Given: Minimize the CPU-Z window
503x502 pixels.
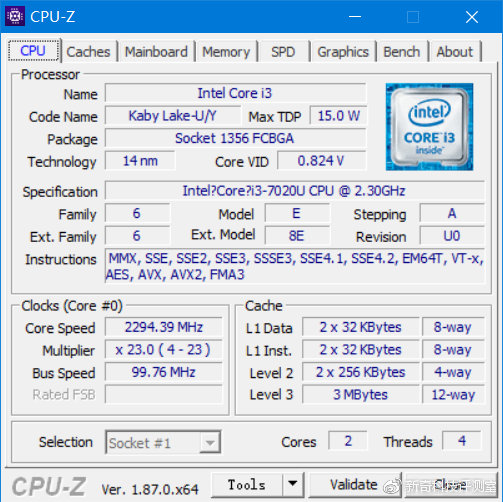Looking at the screenshot, I should [x=355, y=17].
